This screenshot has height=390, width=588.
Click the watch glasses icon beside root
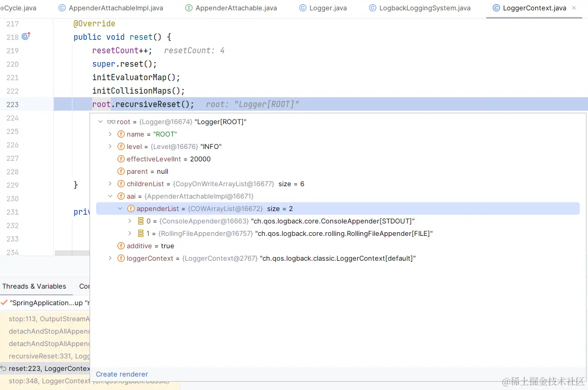pos(111,122)
